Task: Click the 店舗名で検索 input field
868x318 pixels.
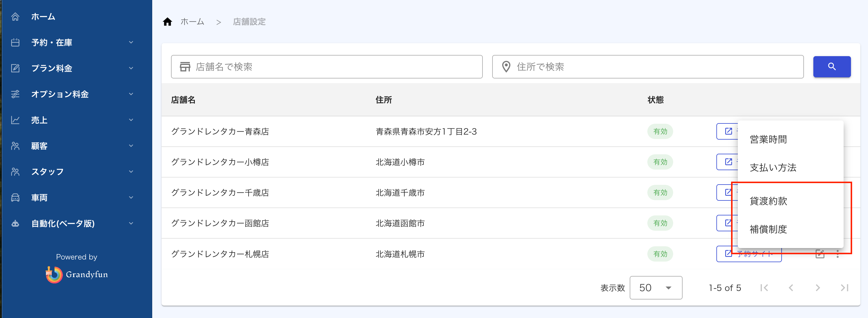Action: click(x=326, y=67)
